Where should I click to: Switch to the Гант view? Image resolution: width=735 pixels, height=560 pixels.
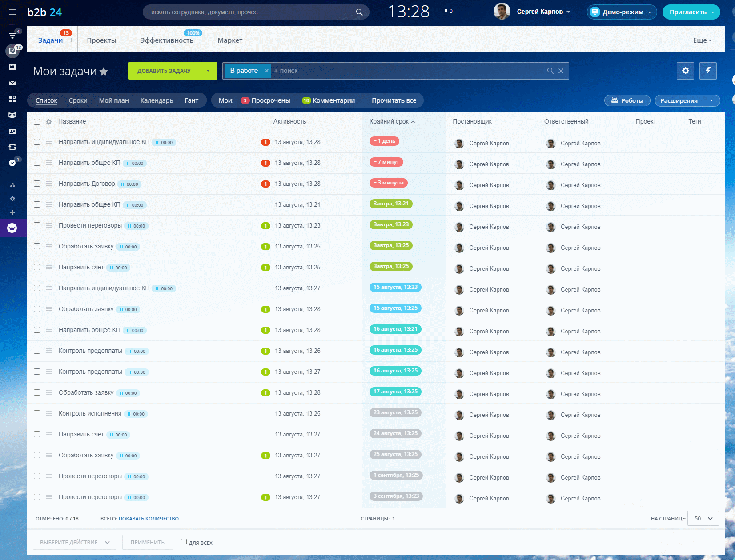pos(191,100)
